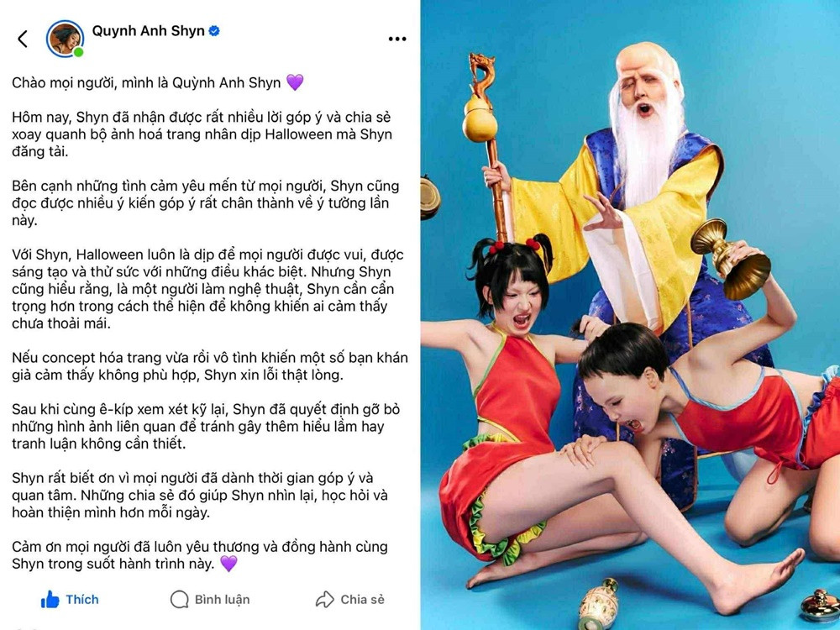Image resolution: width=840 pixels, height=630 pixels.
Task: Open the Quynh Anh Shyn page name
Action: click(149, 31)
